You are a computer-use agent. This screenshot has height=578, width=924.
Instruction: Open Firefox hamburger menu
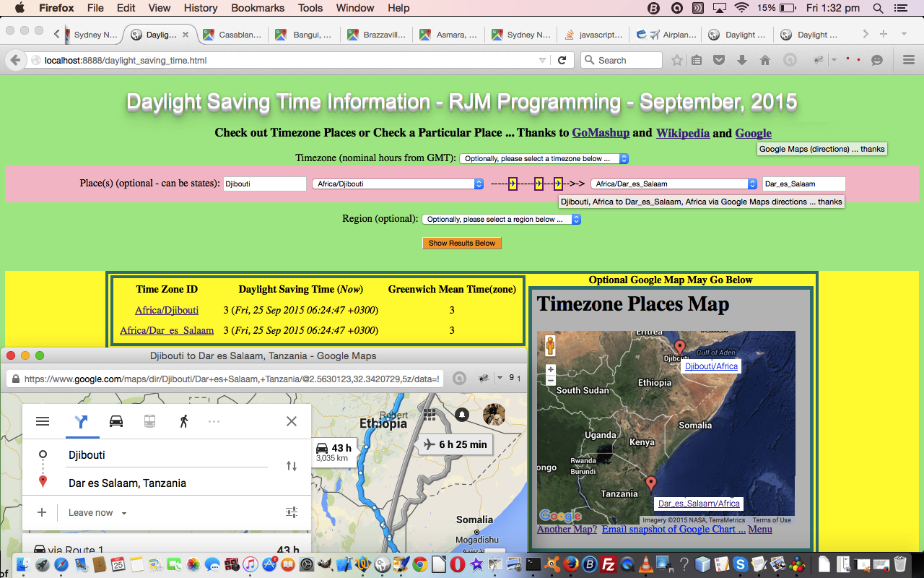(909, 61)
